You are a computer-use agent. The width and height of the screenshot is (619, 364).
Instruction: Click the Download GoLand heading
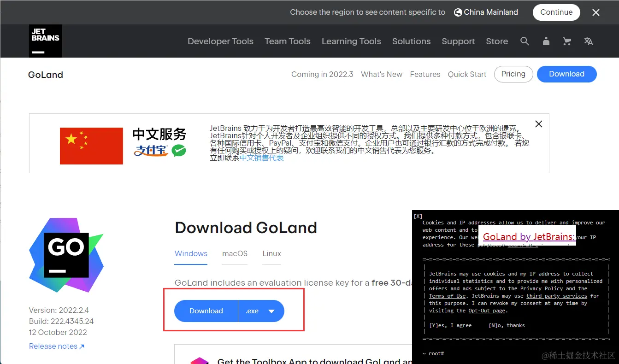tap(246, 228)
